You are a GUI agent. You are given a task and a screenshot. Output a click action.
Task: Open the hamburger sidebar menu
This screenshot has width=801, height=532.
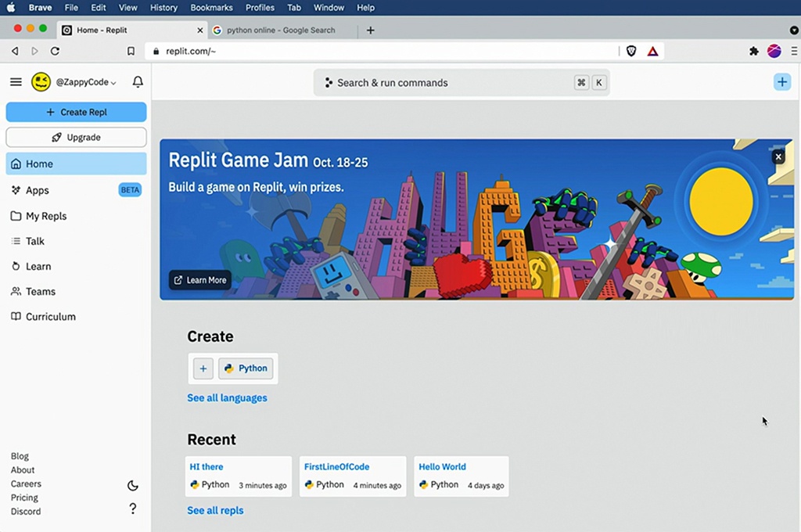[16, 82]
